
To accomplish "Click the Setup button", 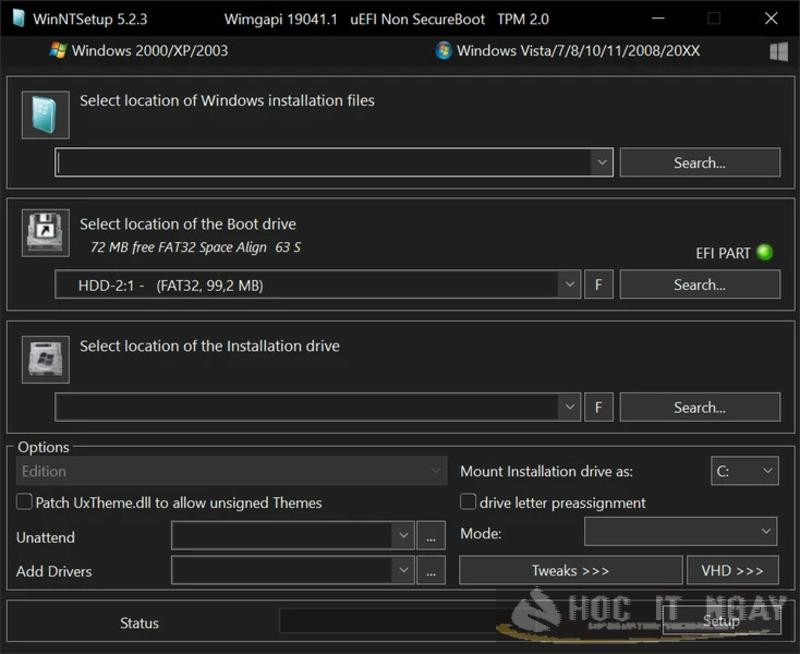I will pyautogui.click(x=721, y=621).
